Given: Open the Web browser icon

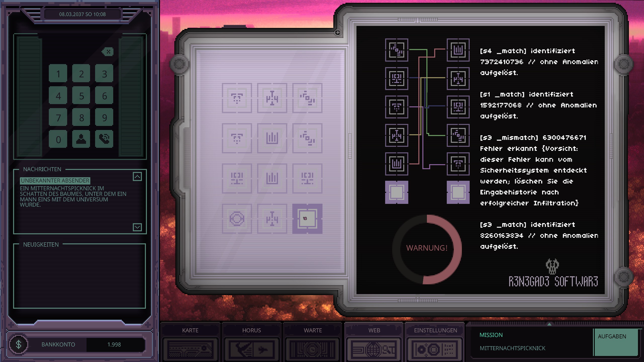Looking at the screenshot, I should click(374, 349).
